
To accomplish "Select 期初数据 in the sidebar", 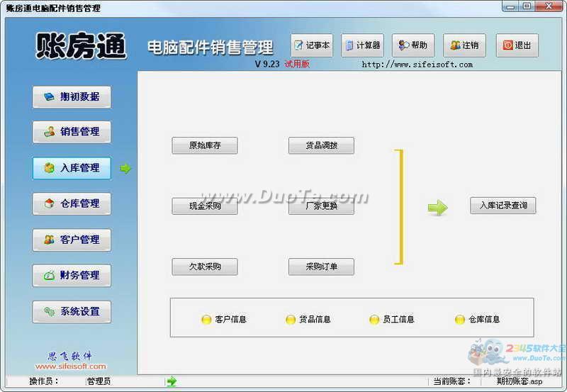I will 72,97.
